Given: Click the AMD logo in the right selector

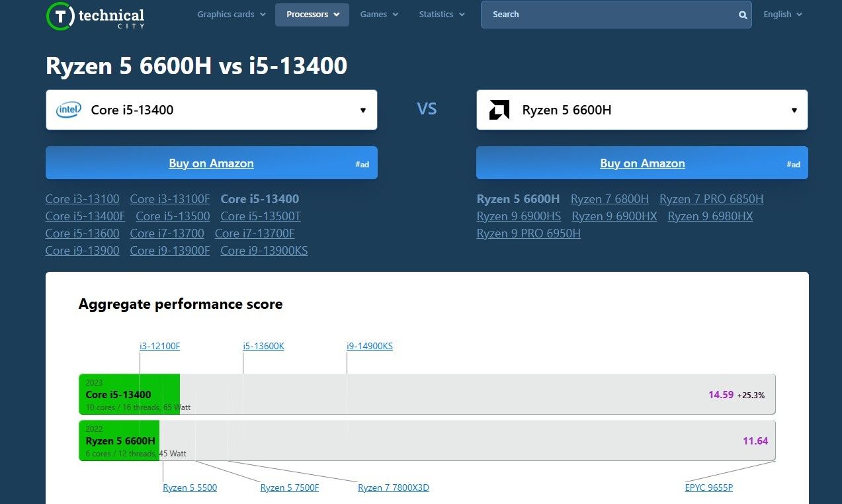Looking at the screenshot, I should coord(499,110).
